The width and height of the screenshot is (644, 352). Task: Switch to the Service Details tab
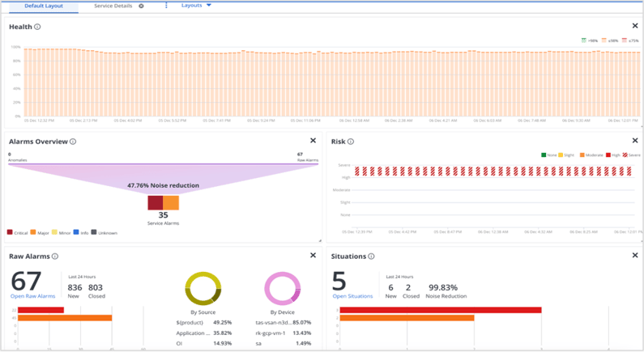point(113,6)
